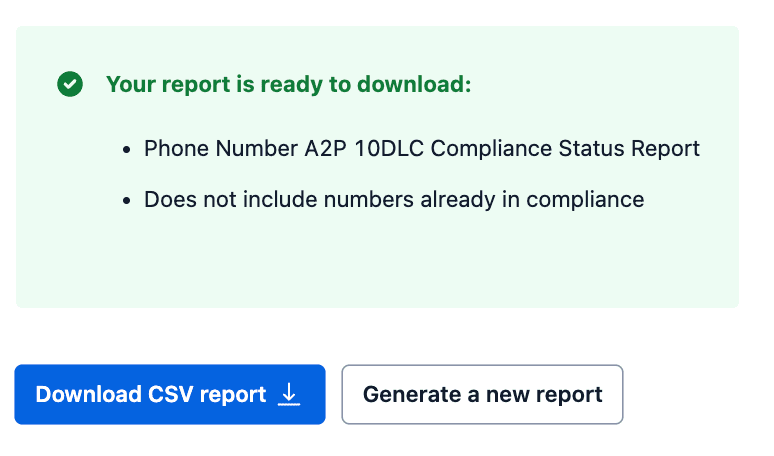This screenshot has width=774, height=456.
Task: Click 'Phone Number' in the first bullet
Action: coord(220,149)
